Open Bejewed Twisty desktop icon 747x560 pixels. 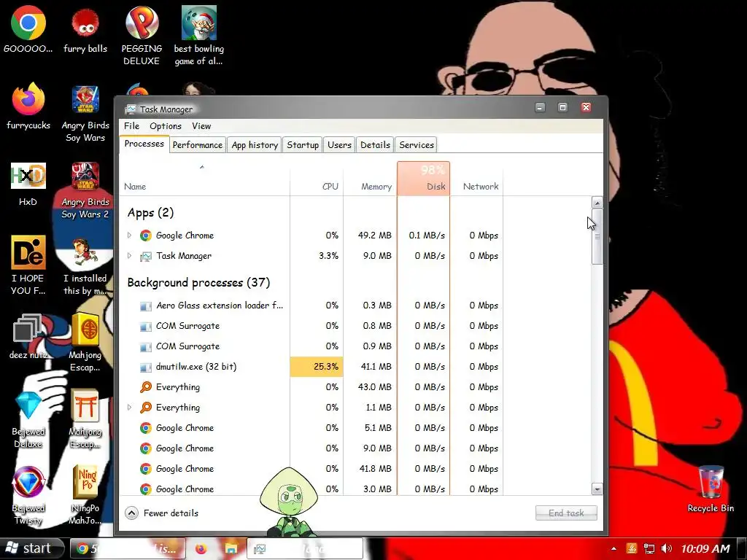28,495
